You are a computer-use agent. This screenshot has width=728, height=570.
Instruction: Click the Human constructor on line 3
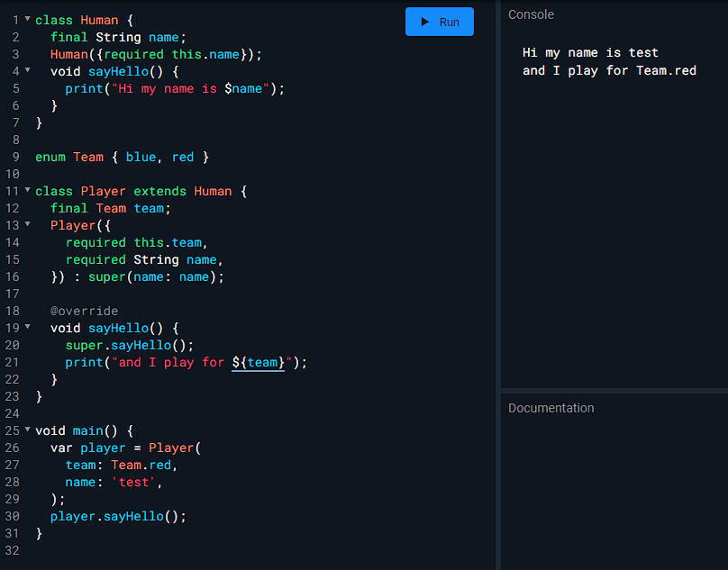(x=156, y=54)
